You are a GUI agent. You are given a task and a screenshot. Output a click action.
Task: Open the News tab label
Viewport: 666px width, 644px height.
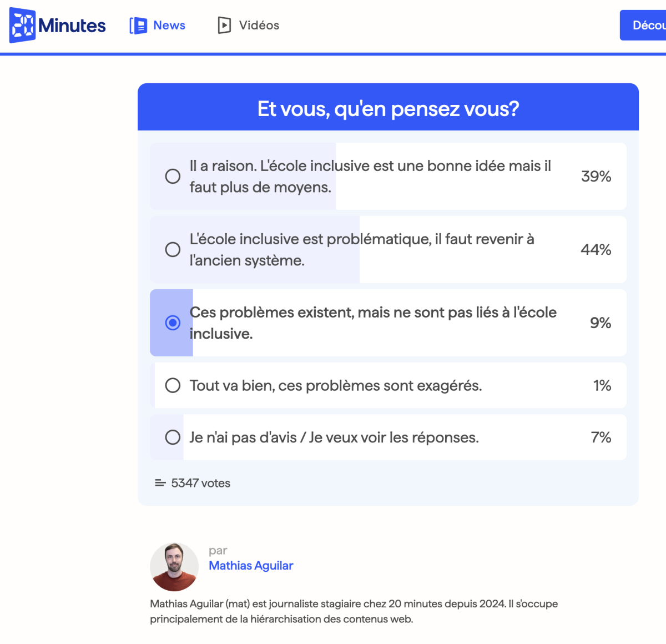coord(169,26)
